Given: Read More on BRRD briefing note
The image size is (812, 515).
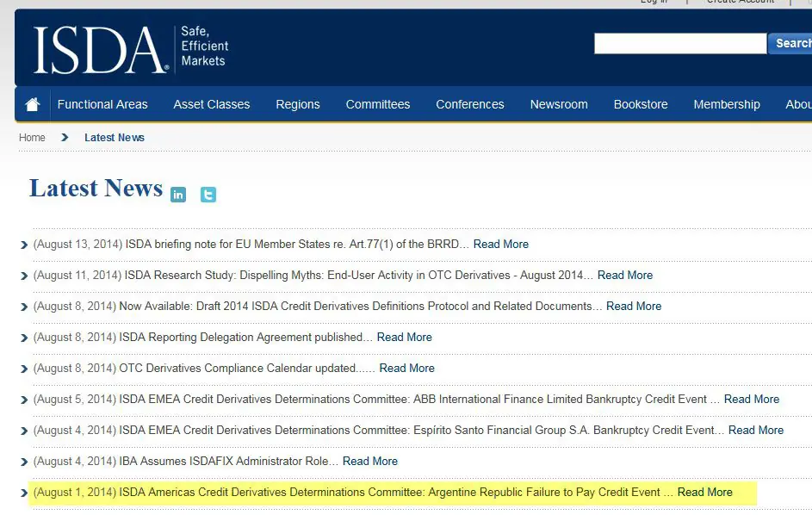Looking at the screenshot, I should [x=501, y=244].
